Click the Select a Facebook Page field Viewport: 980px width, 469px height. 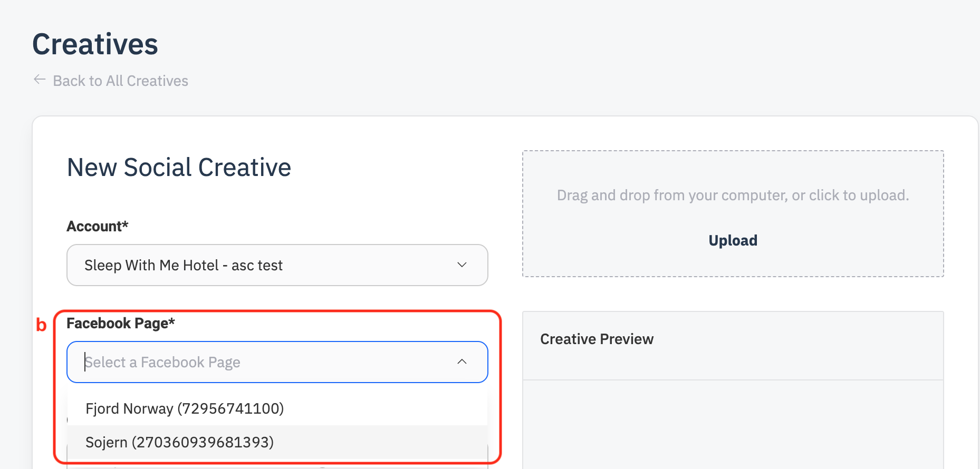(x=264, y=362)
